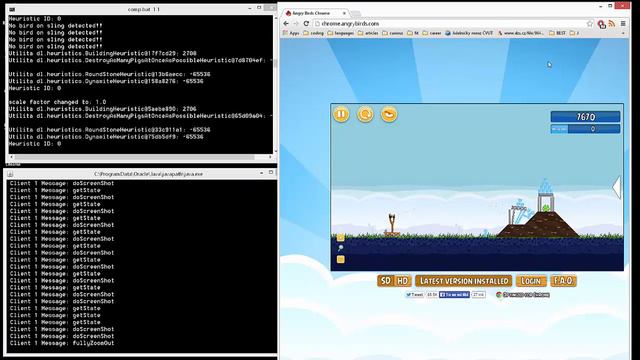
Task: Click the yellow zoom-out button below the magnifier
Action: pos(340,259)
